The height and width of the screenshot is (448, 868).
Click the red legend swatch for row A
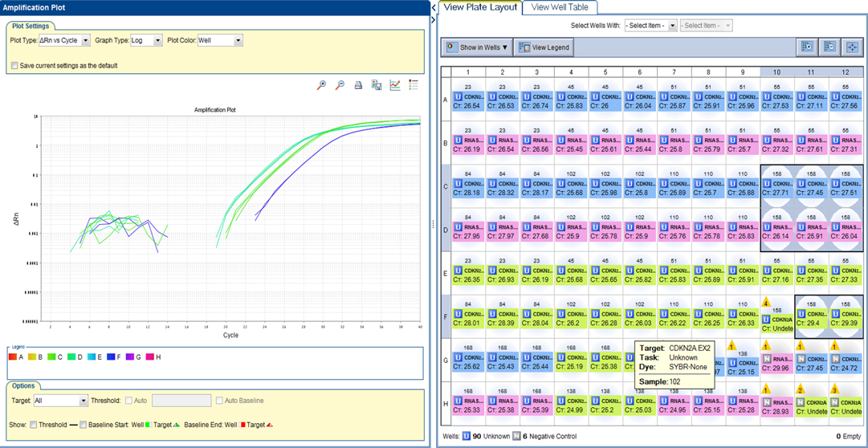tap(14, 356)
